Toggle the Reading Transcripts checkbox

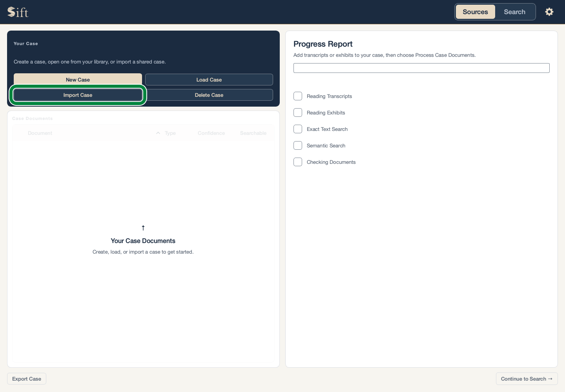pyautogui.click(x=298, y=96)
